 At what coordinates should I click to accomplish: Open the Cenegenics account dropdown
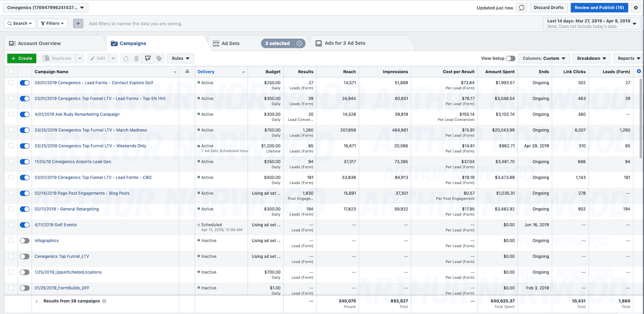pos(46,8)
